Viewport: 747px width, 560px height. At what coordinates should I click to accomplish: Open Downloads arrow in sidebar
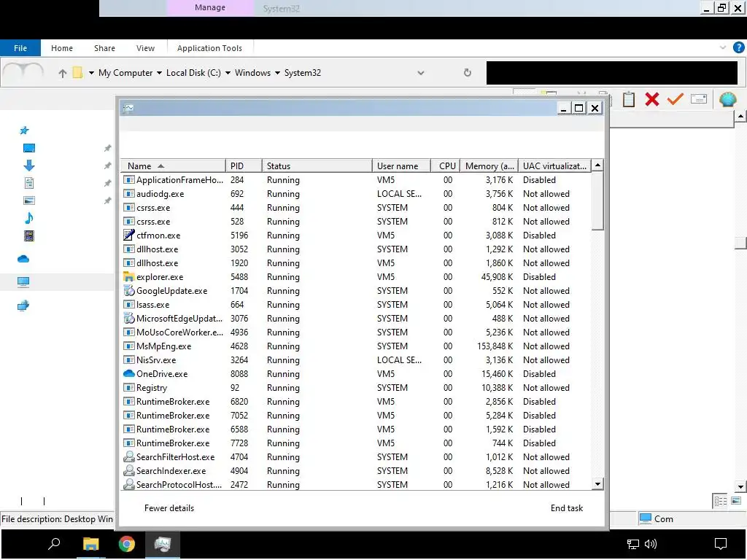28,166
